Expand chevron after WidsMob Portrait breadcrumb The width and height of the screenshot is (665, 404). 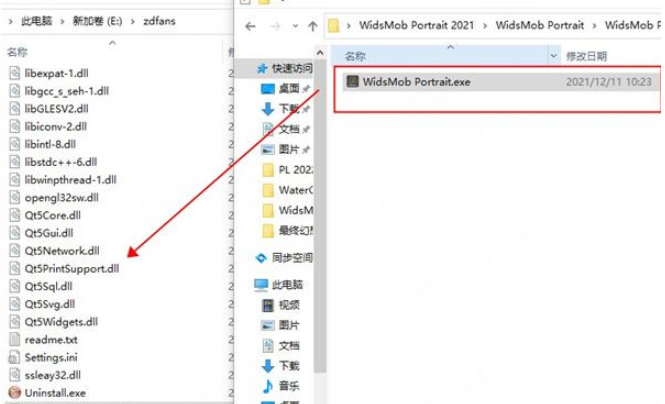click(594, 26)
